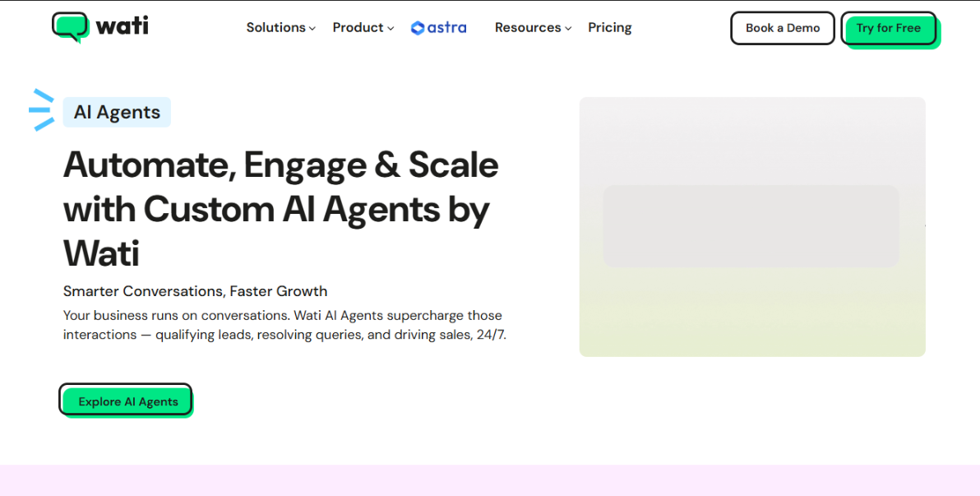Open the Wati home page via header logo

coord(99,26)
